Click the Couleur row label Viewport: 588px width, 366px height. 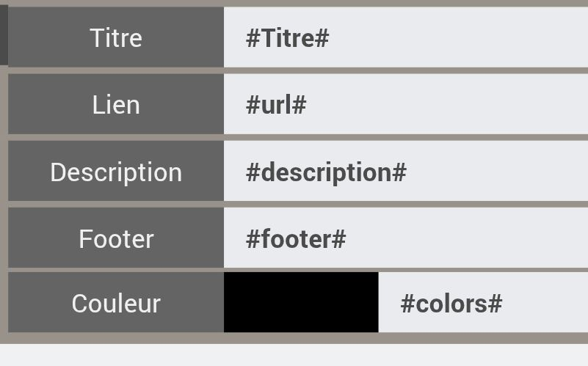(x=116, y=303)
